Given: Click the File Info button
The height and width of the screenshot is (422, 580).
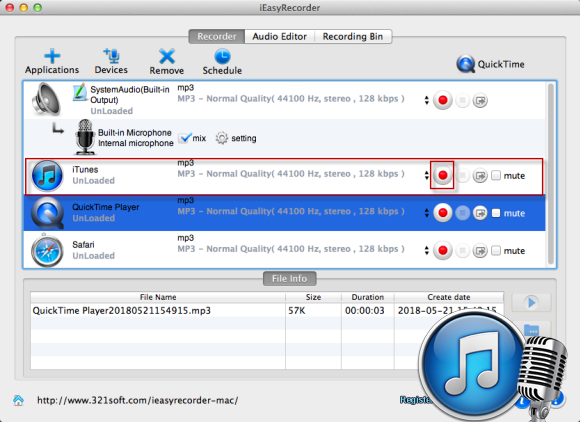Looking at the screenshot, I should pos(290,278).
